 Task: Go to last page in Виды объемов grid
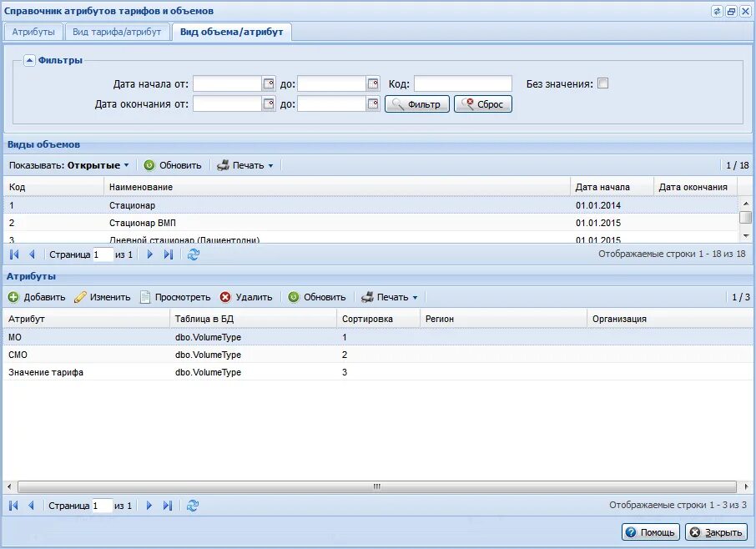[169, 254]
